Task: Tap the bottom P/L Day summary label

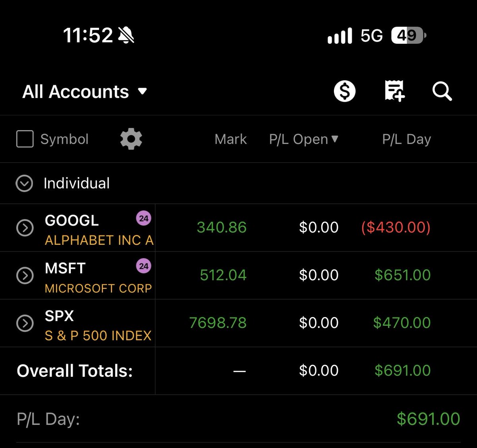Action: (48, 419)
